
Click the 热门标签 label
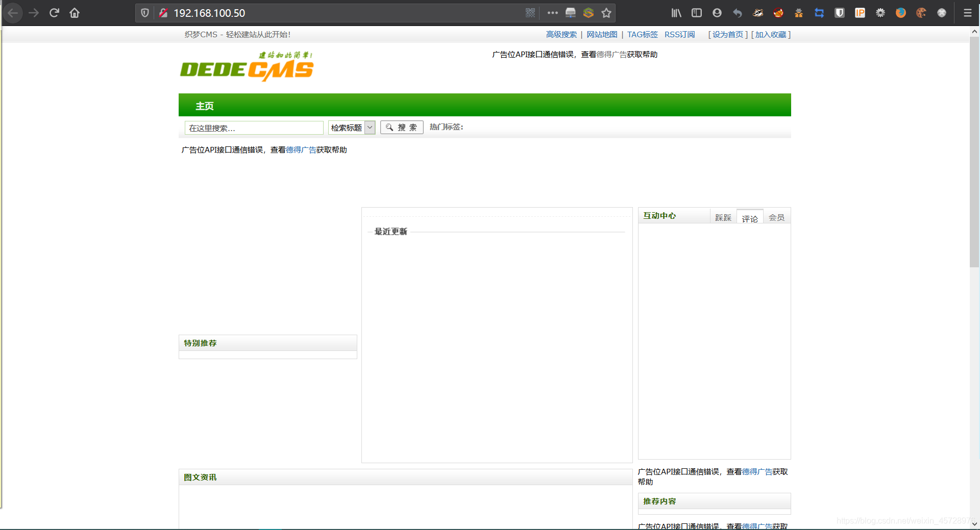[447, 127]
